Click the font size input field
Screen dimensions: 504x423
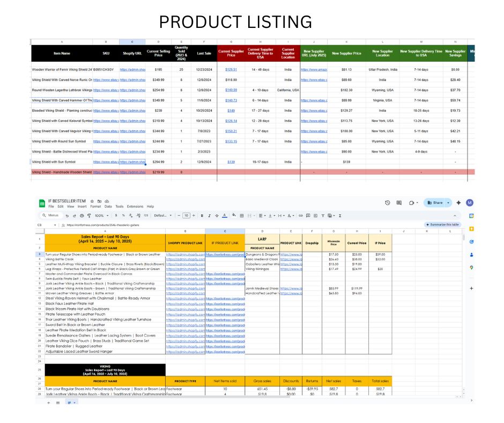[x=186, y=215]
